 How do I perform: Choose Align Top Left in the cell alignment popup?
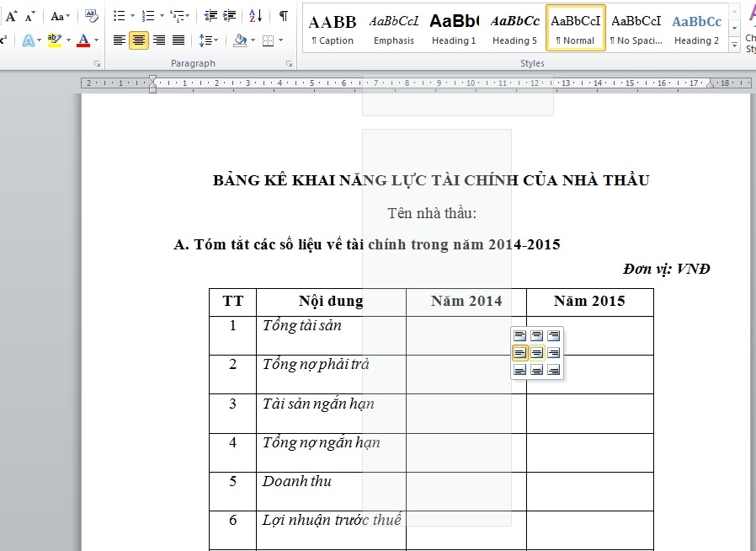point(519,335)
